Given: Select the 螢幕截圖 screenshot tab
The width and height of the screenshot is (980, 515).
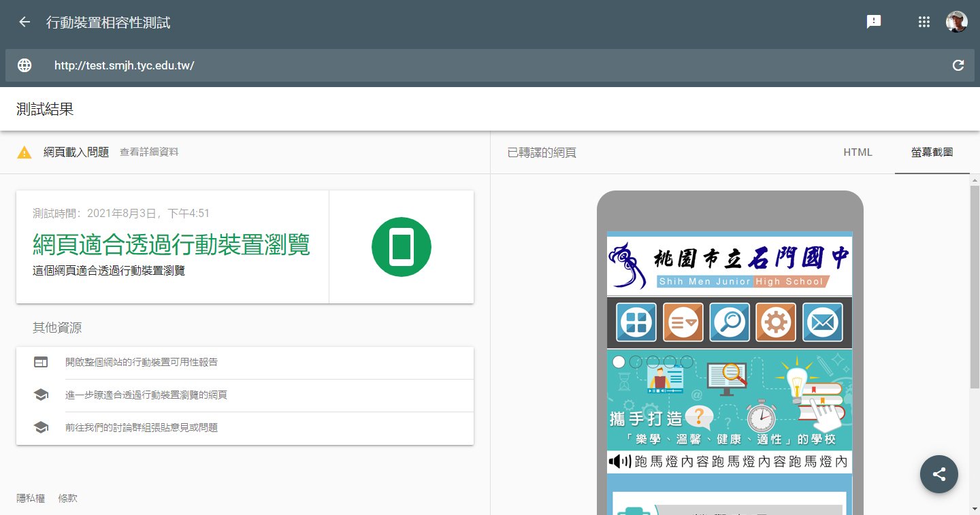Looking at the screenshot, I should [x=932, y=152].
